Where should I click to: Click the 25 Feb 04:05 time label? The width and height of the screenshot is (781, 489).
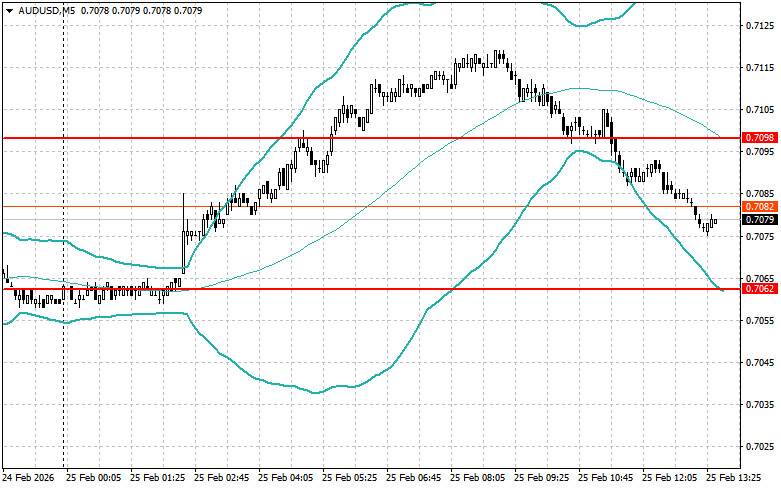pyautogui.click(x=285, y=478)
